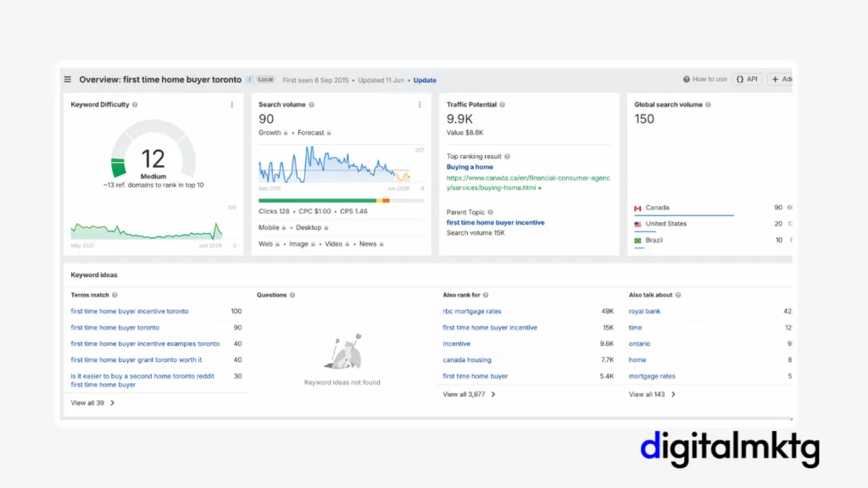
Task: Click the Keyword Difficulty help icon
Action: [x=136, y=105]
